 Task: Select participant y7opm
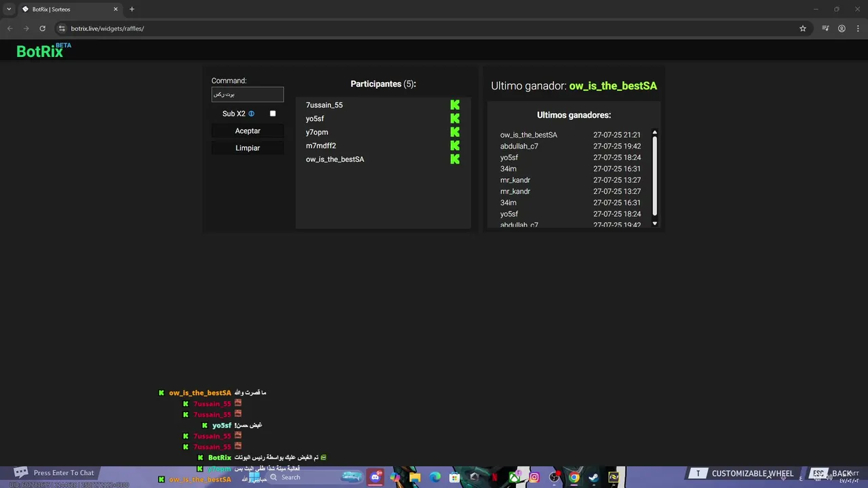pyautogui.click(x=317, y=132)
